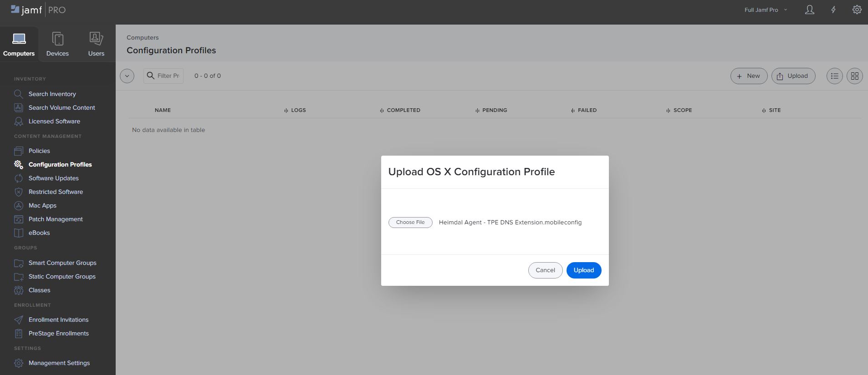Click the Software Updates refresh icon
The height and width of the screenshot is (375, 868).
coord(19,178)
